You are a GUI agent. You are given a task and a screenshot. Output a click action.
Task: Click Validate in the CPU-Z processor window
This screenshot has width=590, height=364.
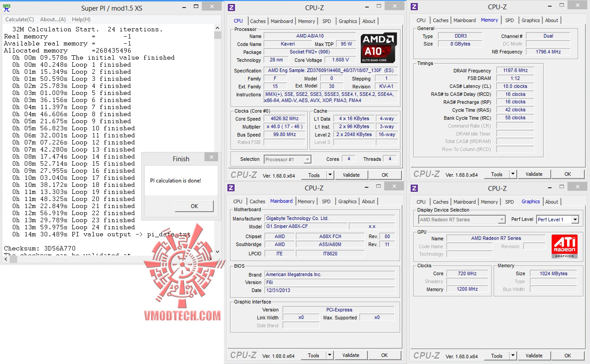351,175
